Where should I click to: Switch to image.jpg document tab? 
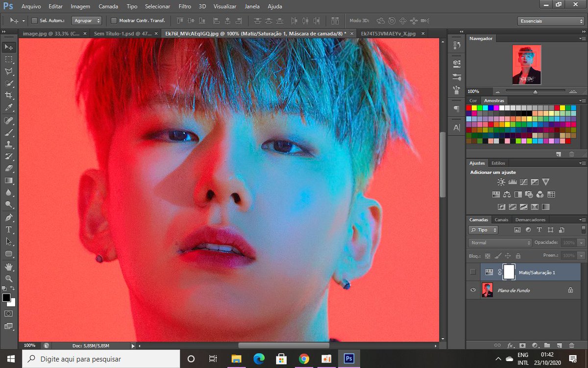[51, 33]
